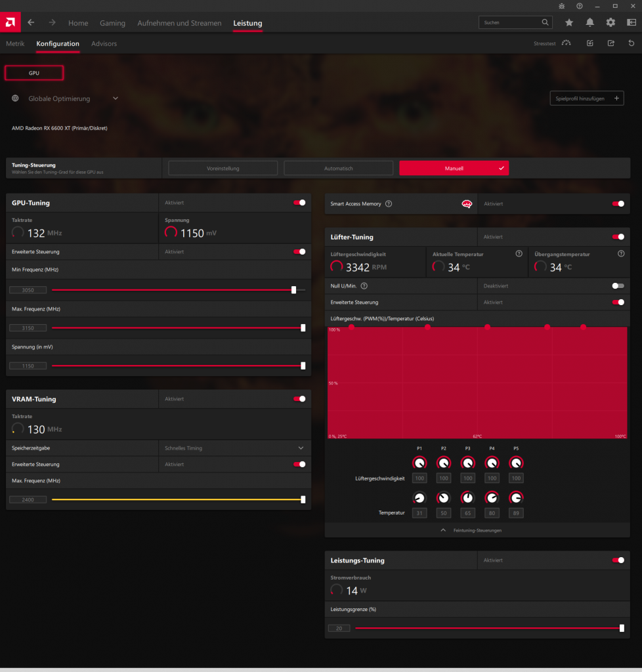The image size is (642, 672).
Task: Enable Null U/Min. switch
Action: coord(618,286)
